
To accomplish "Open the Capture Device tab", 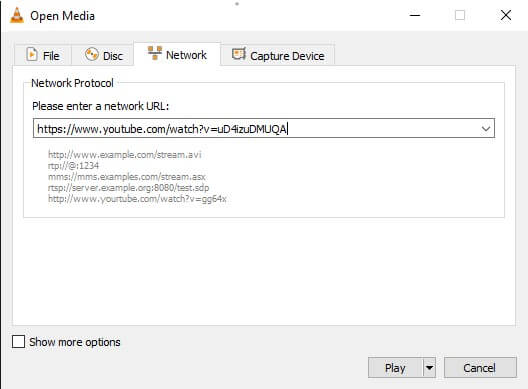I will coord(278,55).
